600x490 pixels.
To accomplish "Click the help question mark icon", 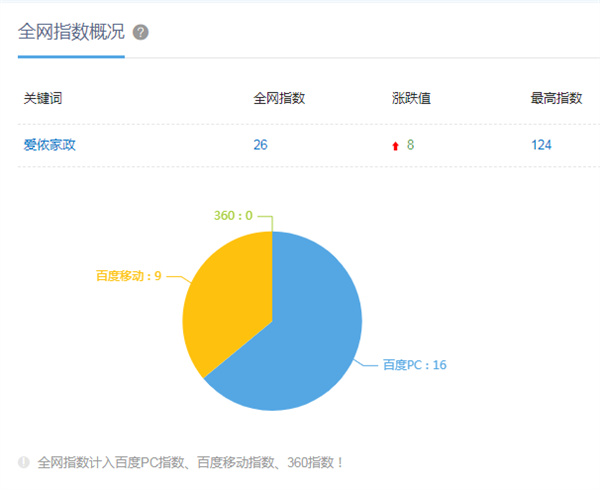I will [x=140, y=32].
